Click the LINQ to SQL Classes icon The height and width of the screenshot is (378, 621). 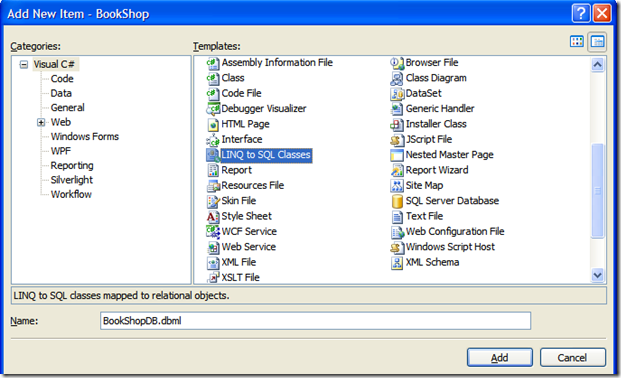213,155
